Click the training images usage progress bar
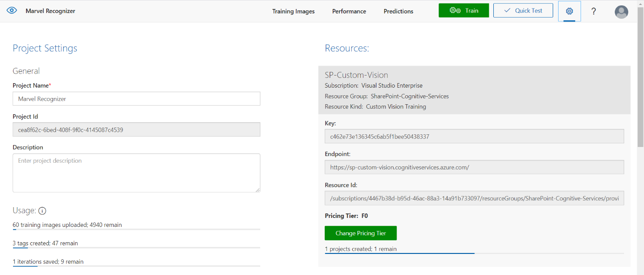Image resolution: width=644 pixels, height=275 pixels. [136, 229]
